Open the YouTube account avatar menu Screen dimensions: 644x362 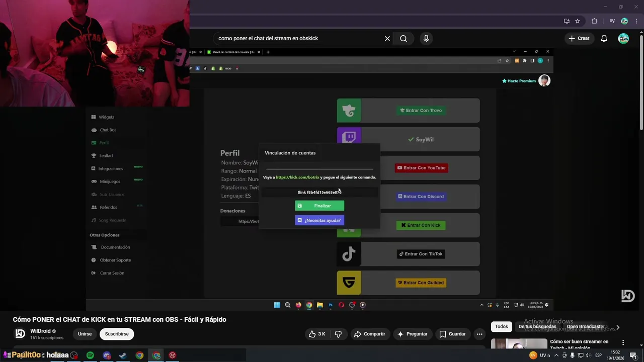623,38
